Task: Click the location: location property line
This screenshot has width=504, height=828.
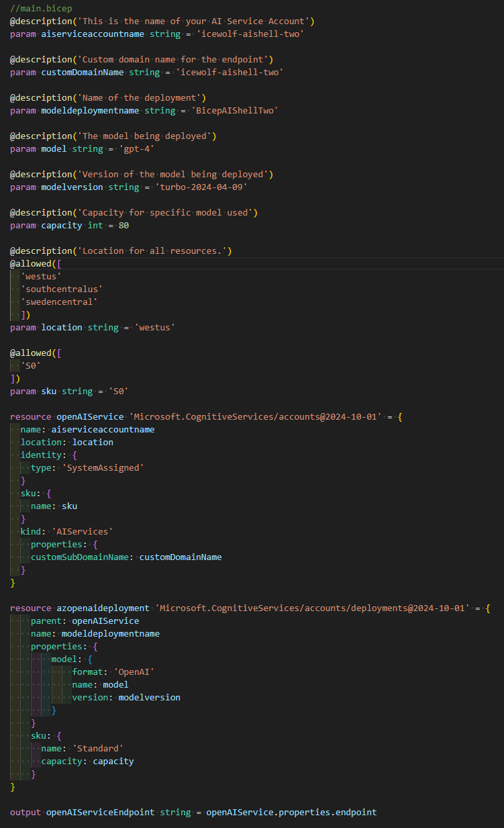Action: (x=67, y=442)
